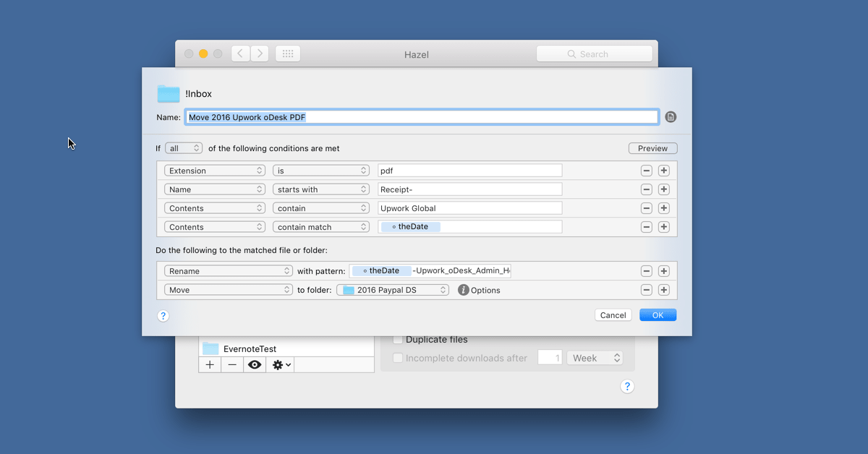Click the Upwork Global contents text field
868x454 pixels.
pyautogui.click(x=469, y=208)
